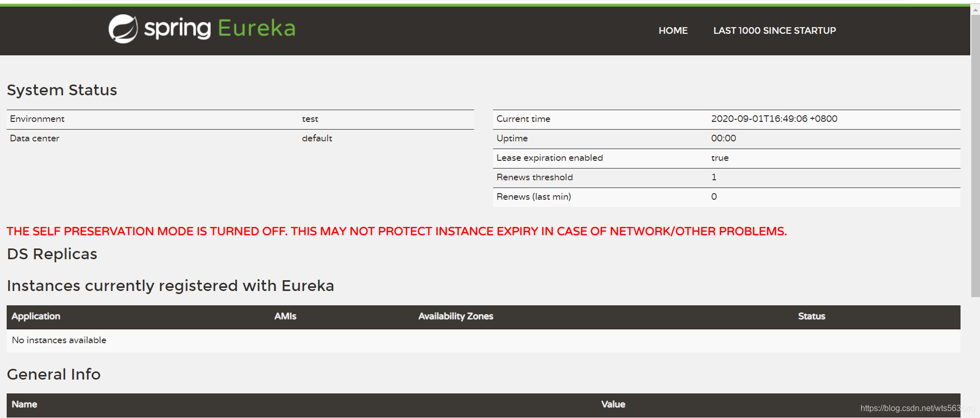980x418 pixels.
Task: Click the Environment value 'test'
Action: coord(310,119)
